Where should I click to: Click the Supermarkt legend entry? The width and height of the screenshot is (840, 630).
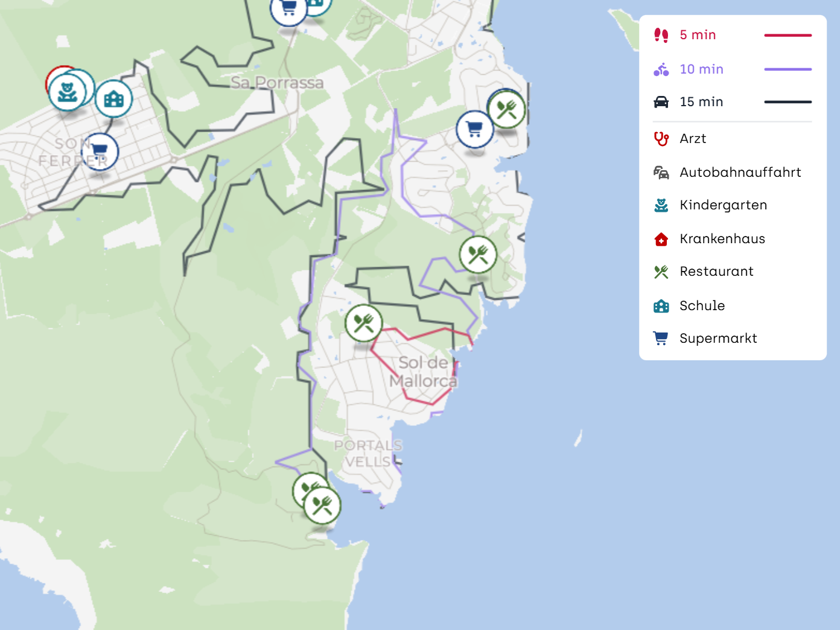coord(705,339)
